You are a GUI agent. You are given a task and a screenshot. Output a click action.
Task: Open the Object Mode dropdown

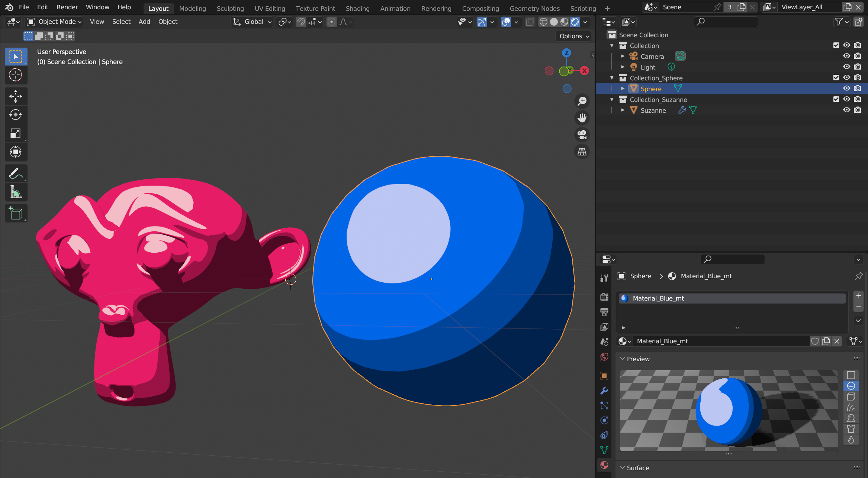[54, 22]
